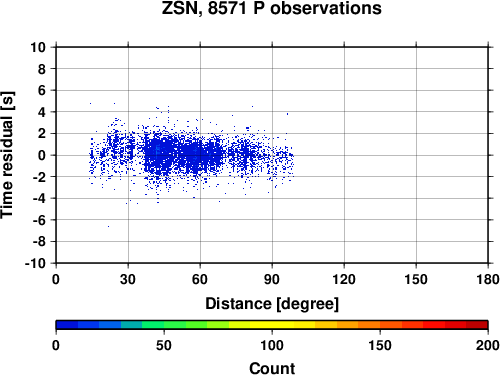The image size is (500, 375).
Task: Click the "Count" colorbar label
Action: pos(272,368)
